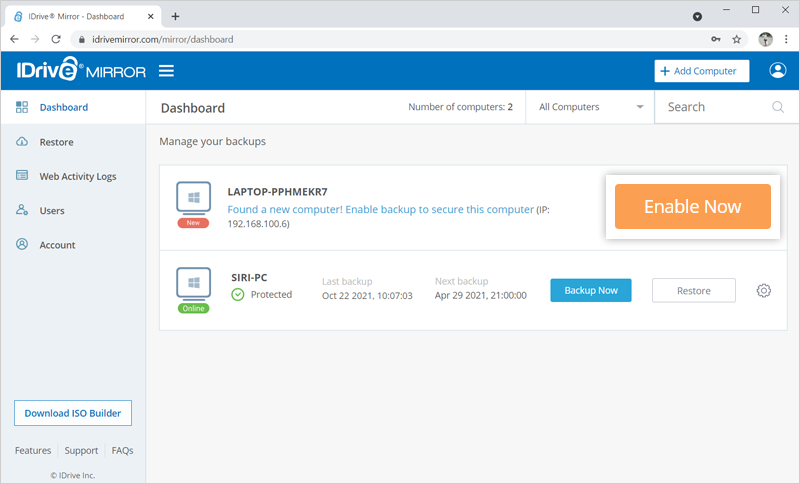Click the Add Computer button

(x=702, y=71)
